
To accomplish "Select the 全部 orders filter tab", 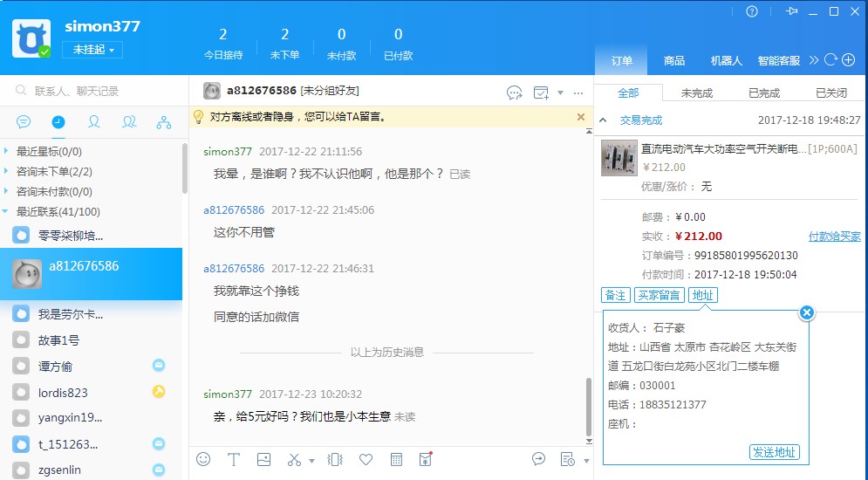I will (628, 93).
